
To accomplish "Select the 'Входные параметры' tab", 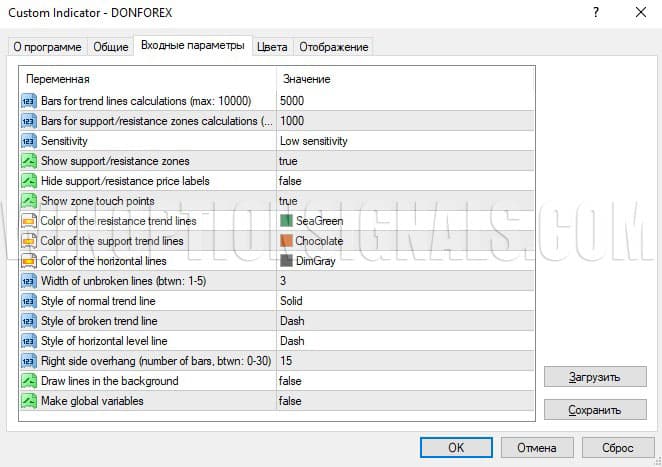I will 193,45.
